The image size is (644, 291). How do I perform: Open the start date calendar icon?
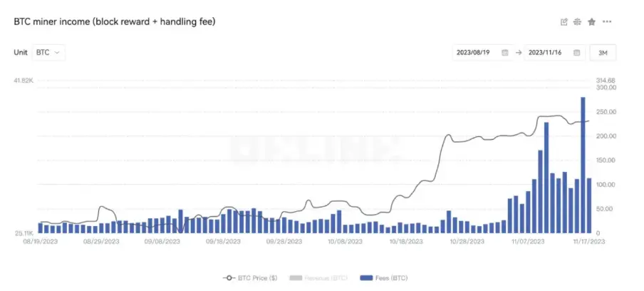pyautogui.click(x=505, y=53)
